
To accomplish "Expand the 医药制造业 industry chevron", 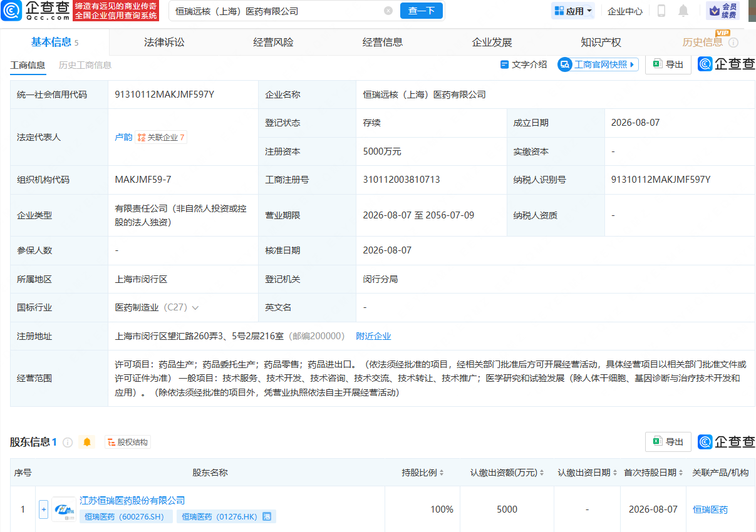I will (195, 308).
